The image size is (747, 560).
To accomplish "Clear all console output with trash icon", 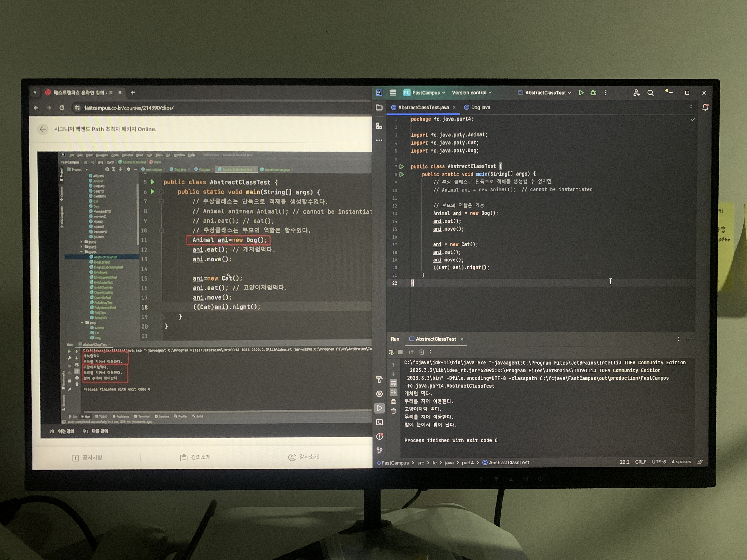I will (394, 411).
